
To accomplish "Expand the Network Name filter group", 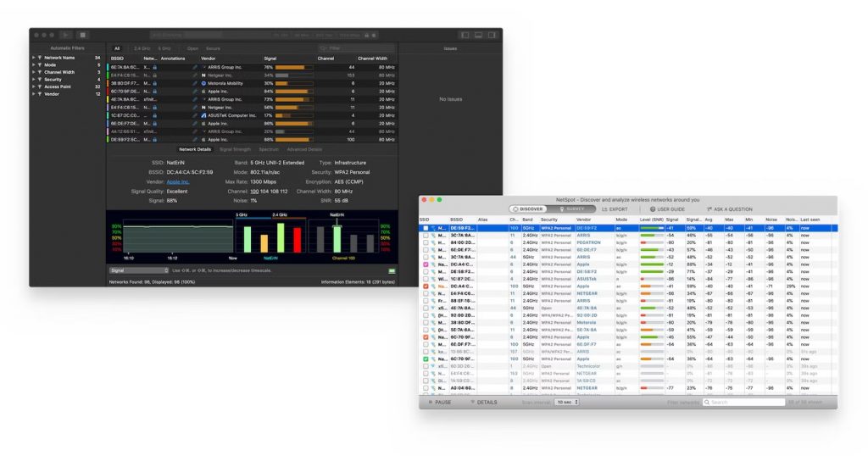I will [x=34, y=58].
